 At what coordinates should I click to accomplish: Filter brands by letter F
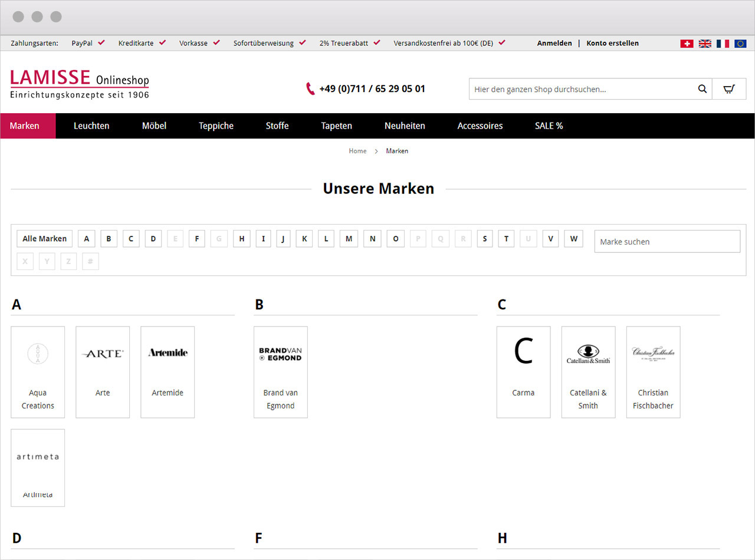197,239
